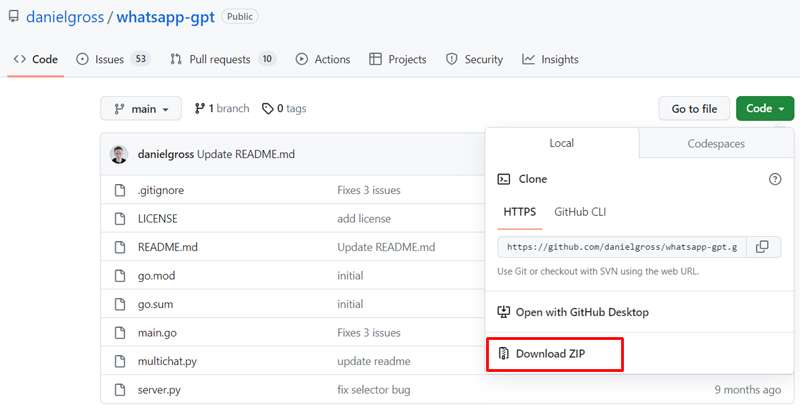Open the Pull requests tab

click(222, 59)
